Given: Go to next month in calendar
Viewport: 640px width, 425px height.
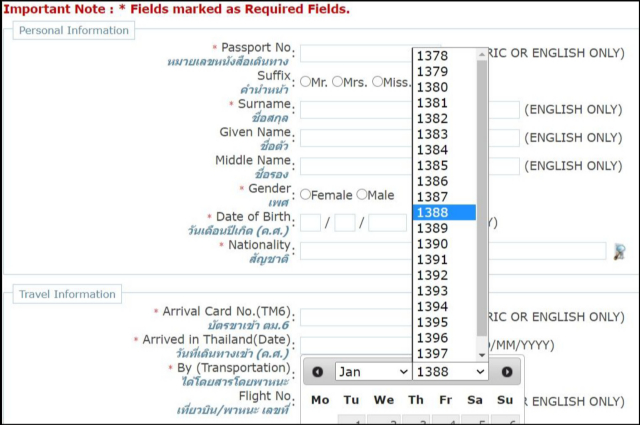Looking at the screenshot, I should pos(507,372).
